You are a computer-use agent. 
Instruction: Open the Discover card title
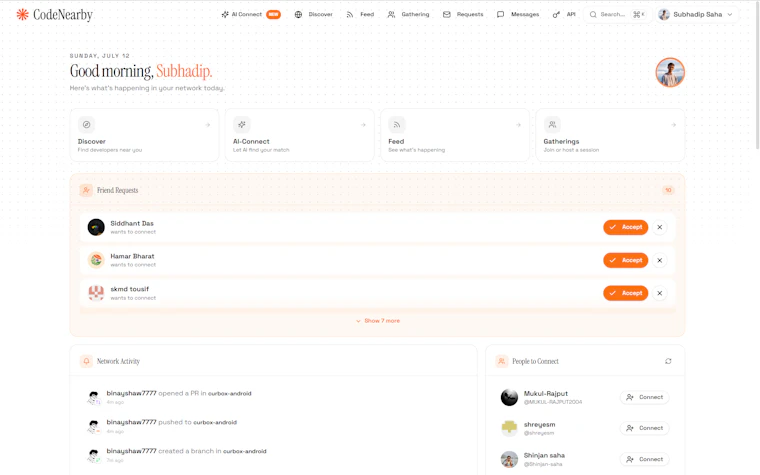tap(92, 142)
